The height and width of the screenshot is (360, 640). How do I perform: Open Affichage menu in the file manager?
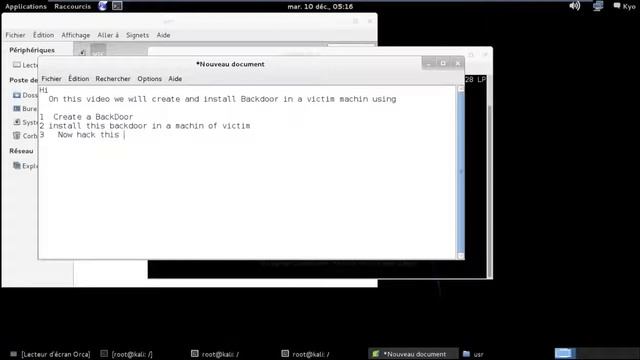[76, 35]
